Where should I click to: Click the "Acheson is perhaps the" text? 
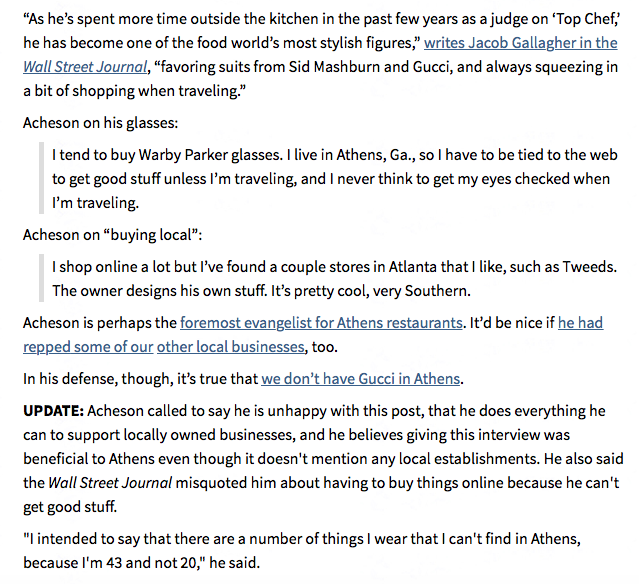[100, 323]
